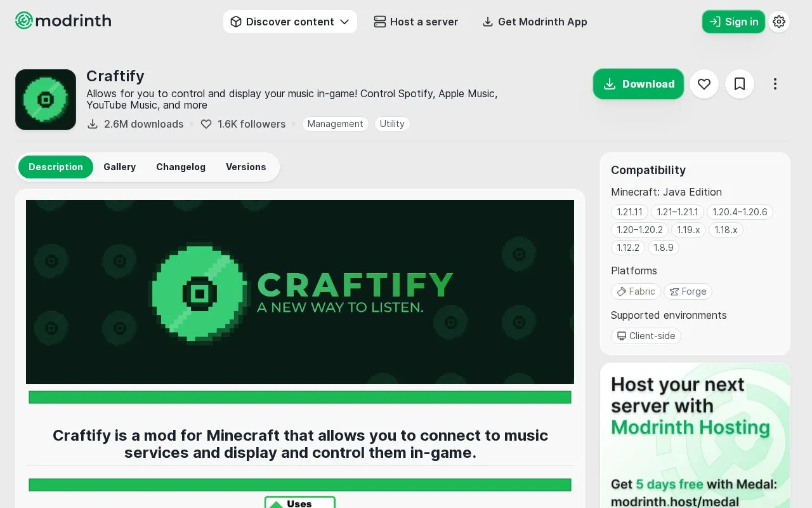
Task: Open the Get Modrinth App link
Action: tap(535, 22)
